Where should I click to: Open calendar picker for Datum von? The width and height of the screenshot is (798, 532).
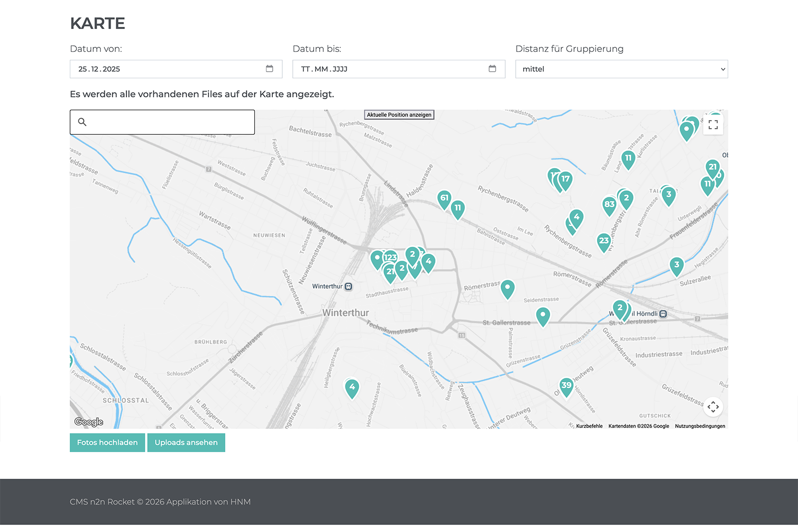(269, 69)
